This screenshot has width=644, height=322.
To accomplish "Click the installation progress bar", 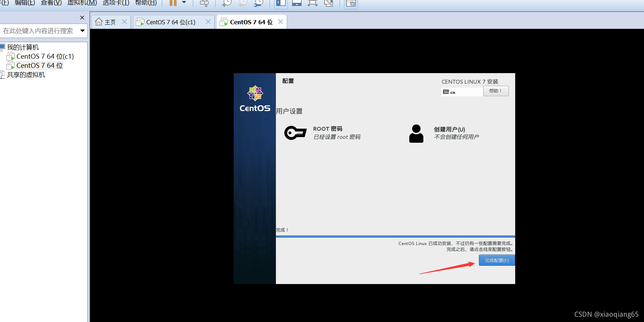I will coord(396,237).
